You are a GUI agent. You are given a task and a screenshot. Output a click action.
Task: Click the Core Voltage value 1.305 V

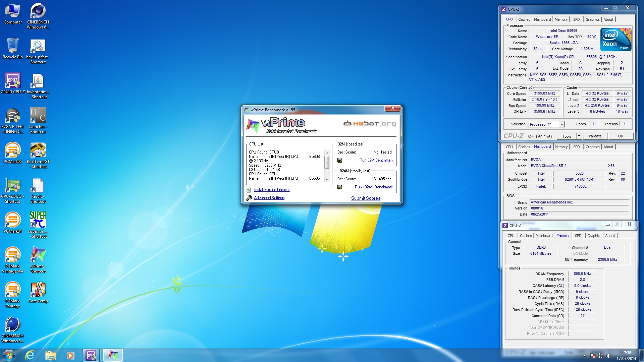pos(587,49)
